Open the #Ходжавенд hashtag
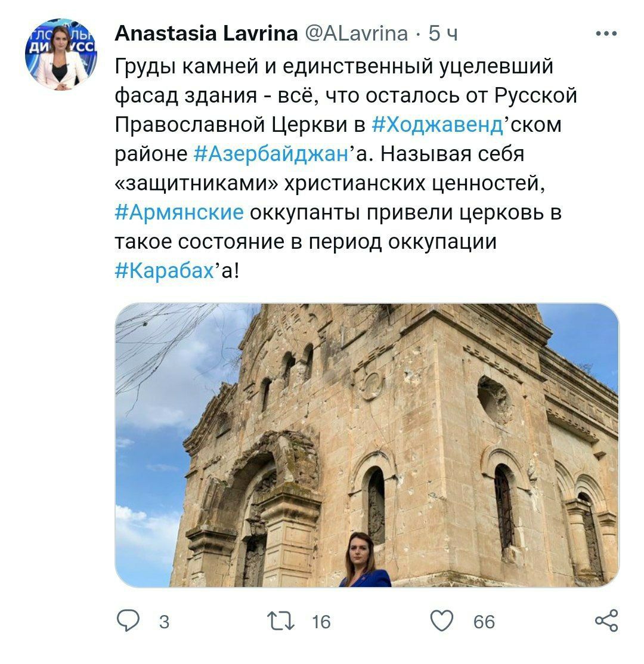This screenshot has height=664, width=644. 438,125
